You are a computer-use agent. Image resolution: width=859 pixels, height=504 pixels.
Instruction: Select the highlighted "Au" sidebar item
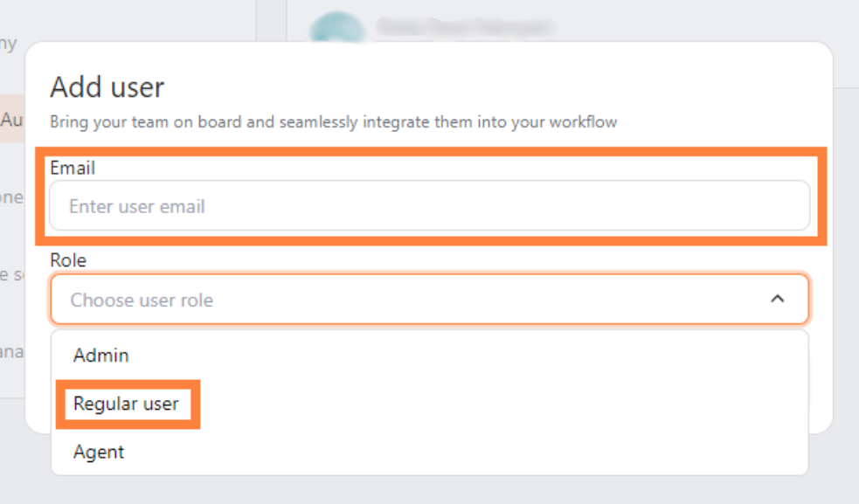click(x=12, y=121)
